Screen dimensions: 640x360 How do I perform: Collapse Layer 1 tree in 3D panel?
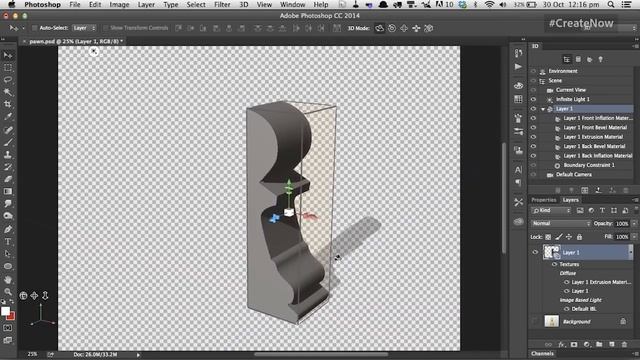tap(543, 109)
